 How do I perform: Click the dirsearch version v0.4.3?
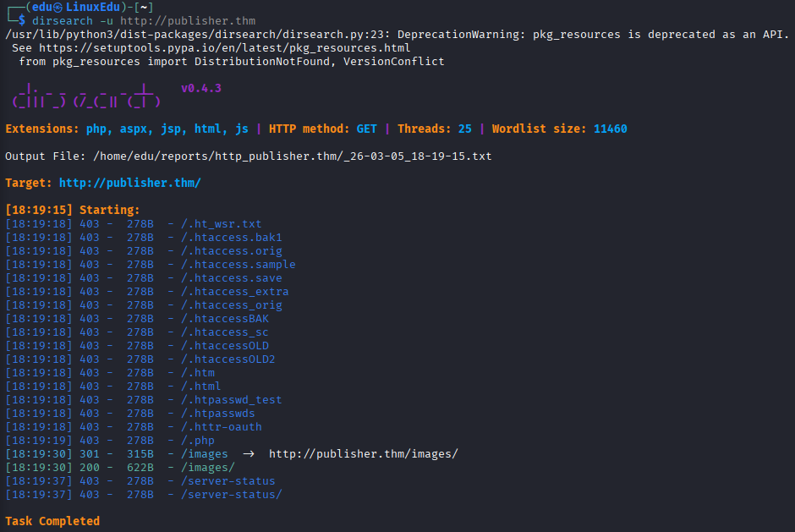click(201, 88)
